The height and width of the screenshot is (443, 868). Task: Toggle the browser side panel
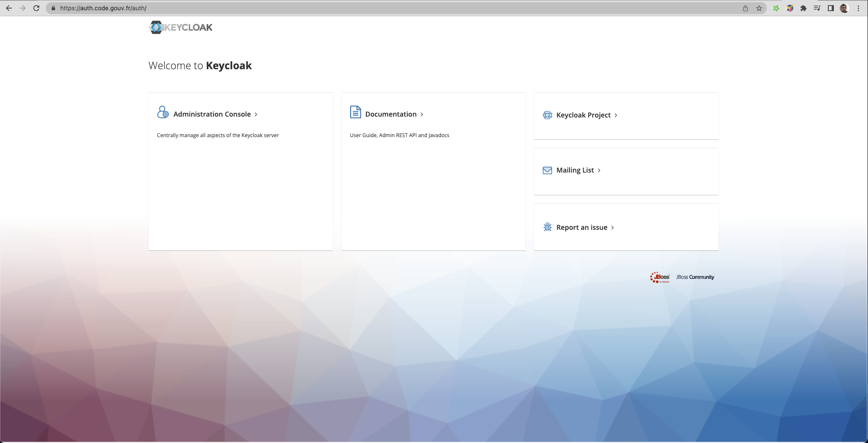coord(831,8)
